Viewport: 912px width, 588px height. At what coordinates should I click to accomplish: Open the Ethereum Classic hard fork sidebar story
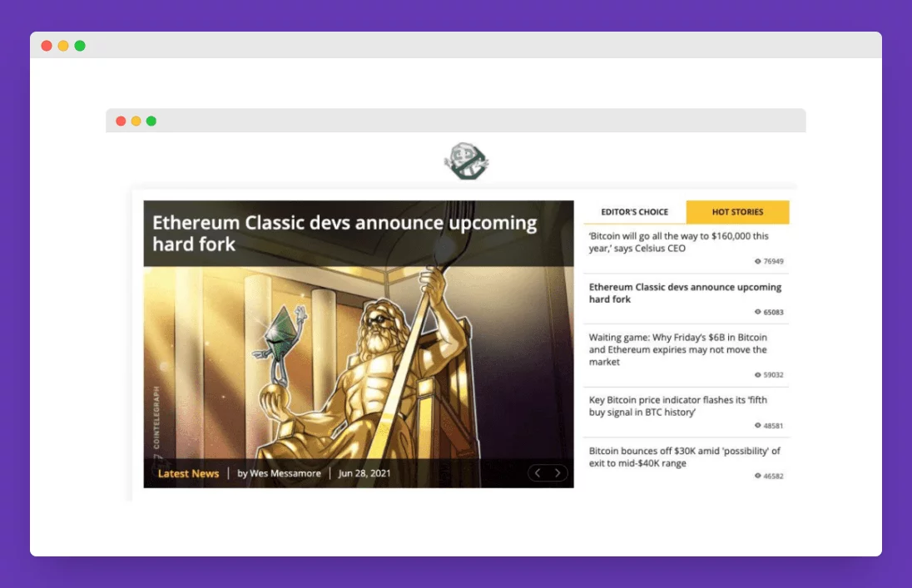pyautogui.click(x=685, y=293)
